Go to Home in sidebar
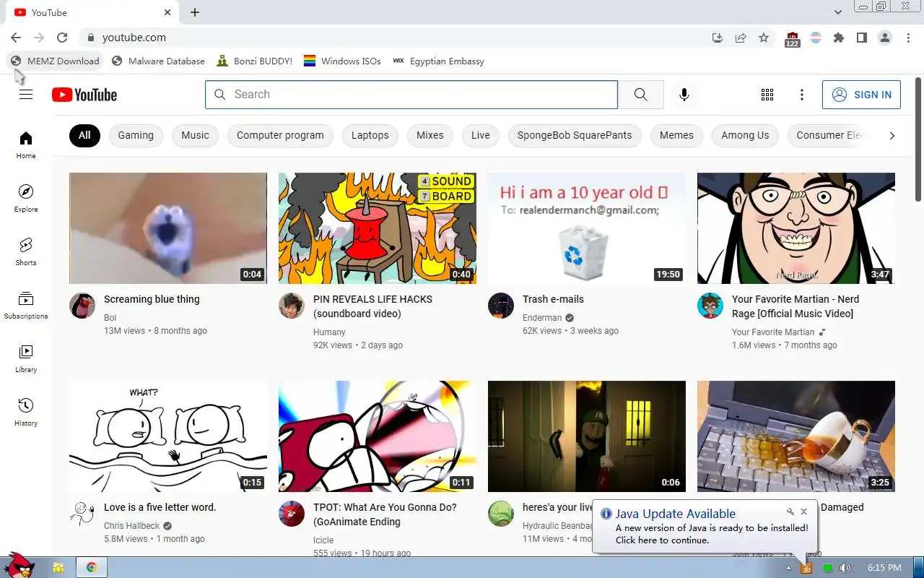The width and height of the screenshot is (924, 578). point(26,144)
